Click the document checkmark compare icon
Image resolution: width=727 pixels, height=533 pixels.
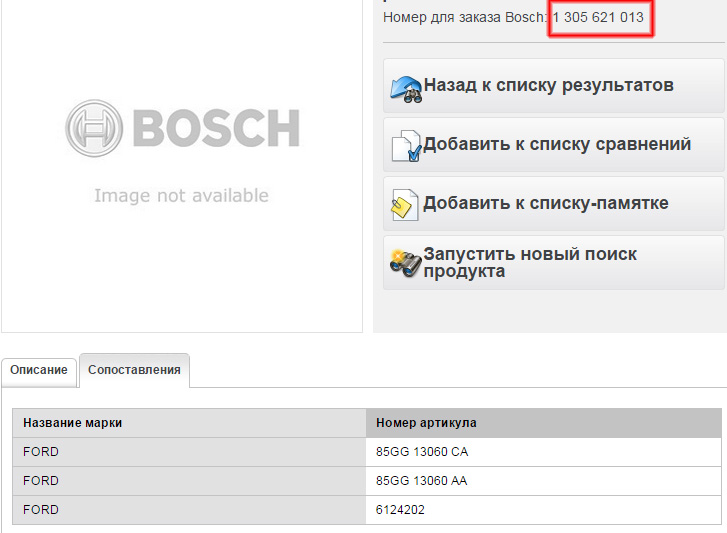[406, 146]
